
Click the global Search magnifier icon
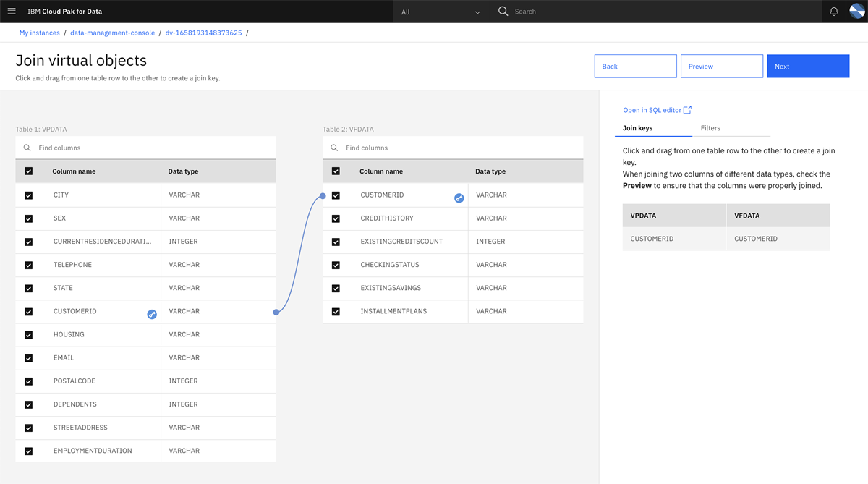tap(502, 11)
